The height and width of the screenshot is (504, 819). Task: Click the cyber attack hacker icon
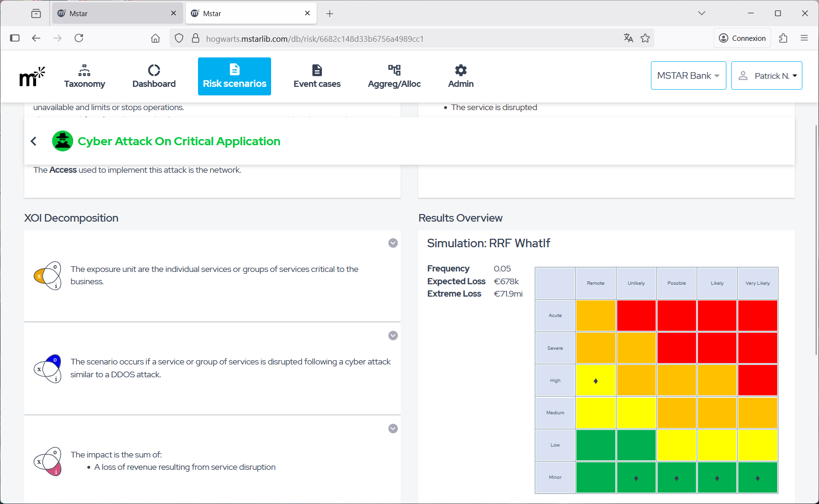pos(63,141)
